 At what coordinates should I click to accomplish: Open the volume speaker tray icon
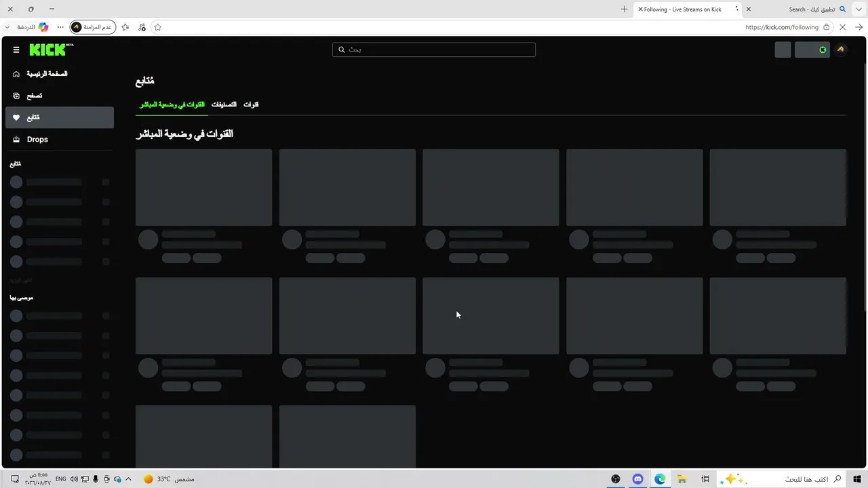[74, 479]
